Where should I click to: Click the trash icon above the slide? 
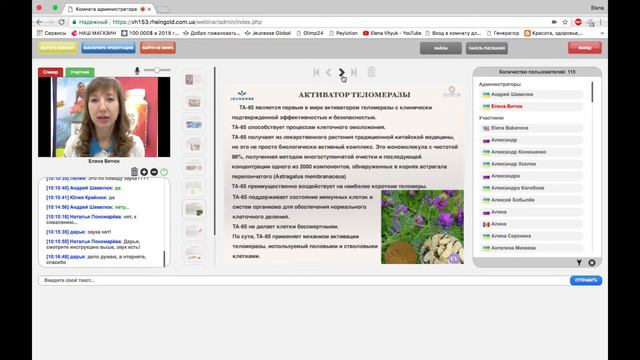coord(371,72)
